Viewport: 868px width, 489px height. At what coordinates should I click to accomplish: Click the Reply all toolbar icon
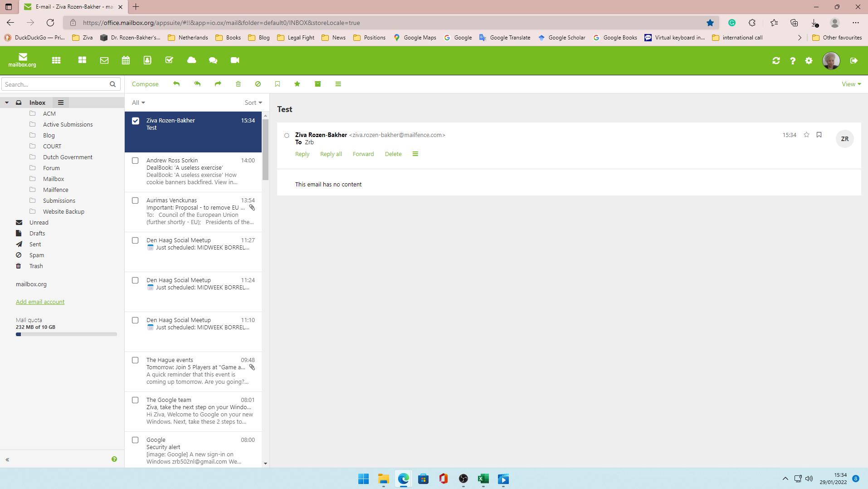pos(197,84)
